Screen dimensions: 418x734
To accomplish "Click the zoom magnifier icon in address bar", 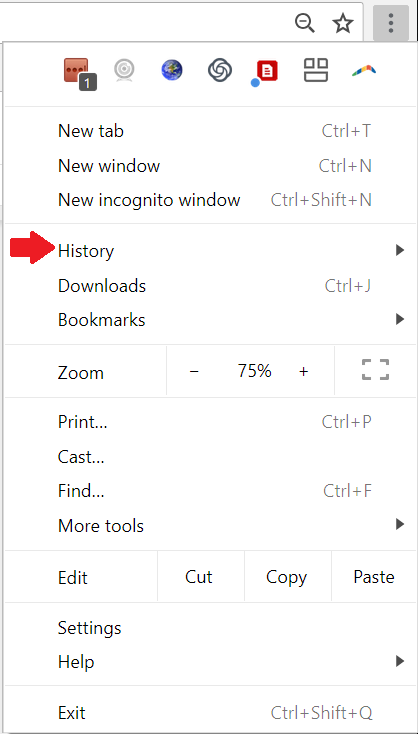I will (305, 23).
